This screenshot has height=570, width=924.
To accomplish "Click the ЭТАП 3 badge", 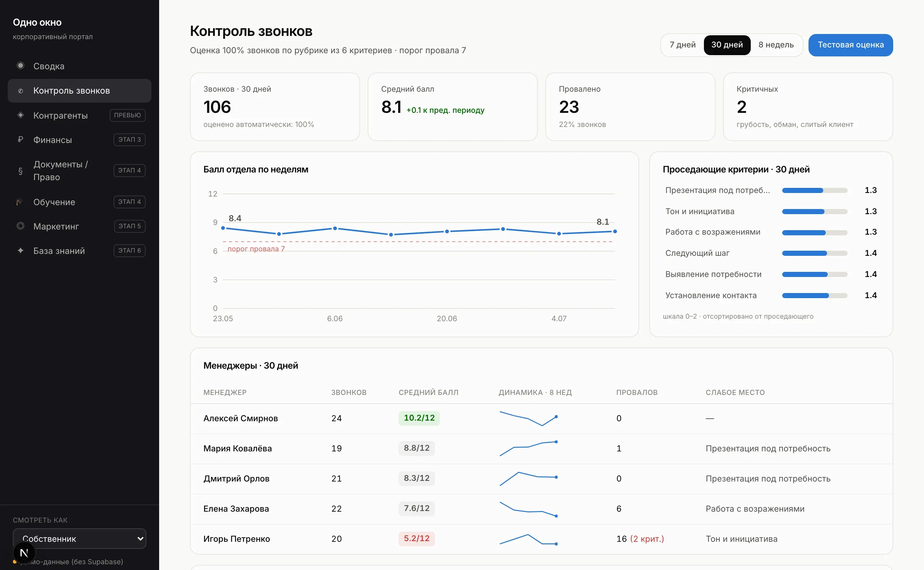I will pyautogui.click(x=129, y=139).
